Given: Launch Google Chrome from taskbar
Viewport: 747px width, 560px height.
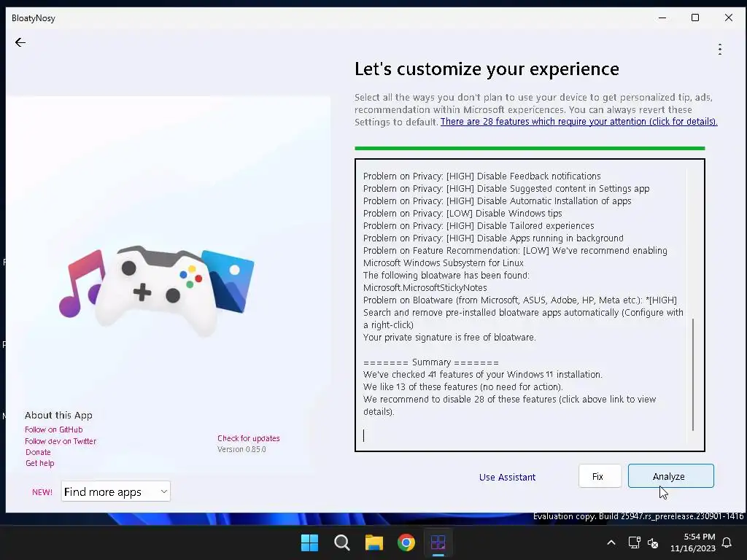Looking at the screenshot, I should pyautogui.click(x=406, y=542).
